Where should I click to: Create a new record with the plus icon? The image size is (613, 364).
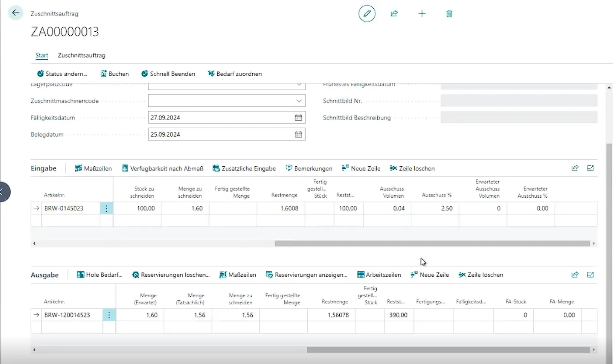coord(422,14)
